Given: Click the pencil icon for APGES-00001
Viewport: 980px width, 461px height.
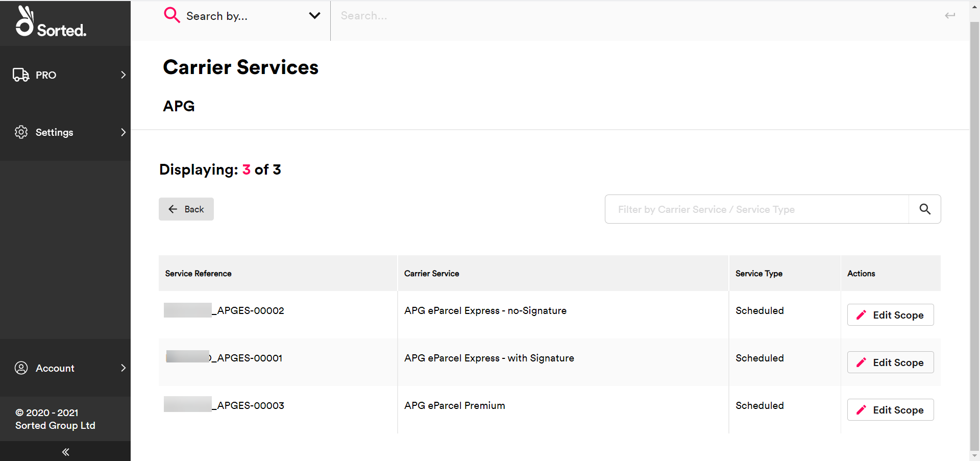Looking at the screenshot, I should pyautogui.click(x=861, y=362).
